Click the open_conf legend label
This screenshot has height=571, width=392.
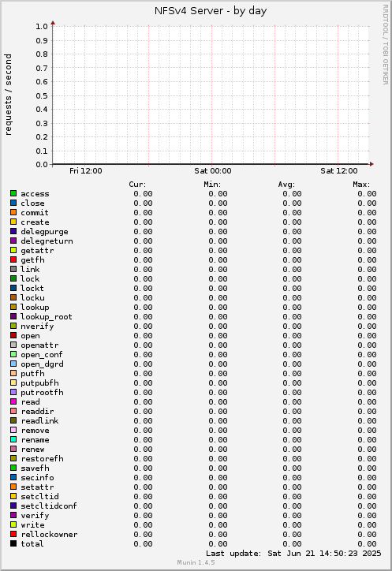pyautogui.click(x=42, y=355)
